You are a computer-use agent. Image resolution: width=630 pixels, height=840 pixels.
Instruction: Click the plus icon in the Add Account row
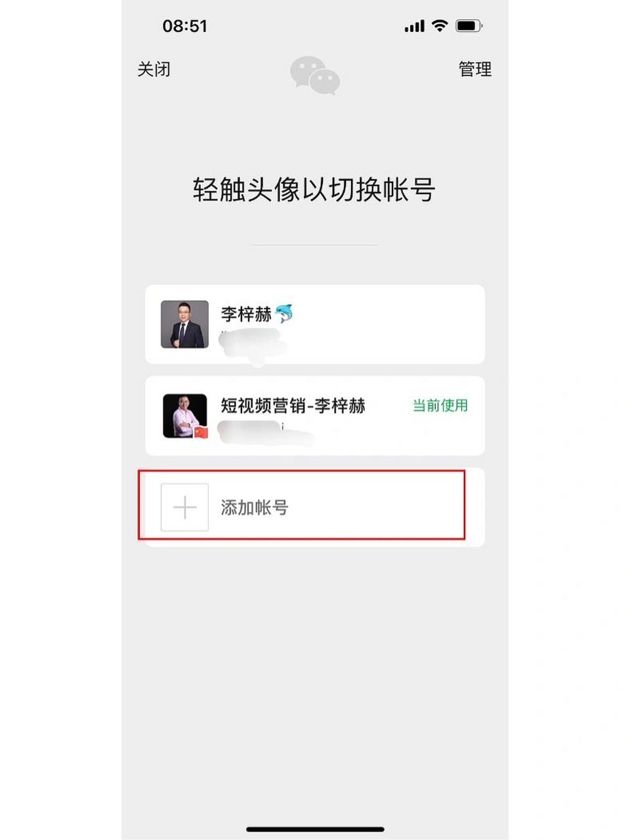coord(184,507)
